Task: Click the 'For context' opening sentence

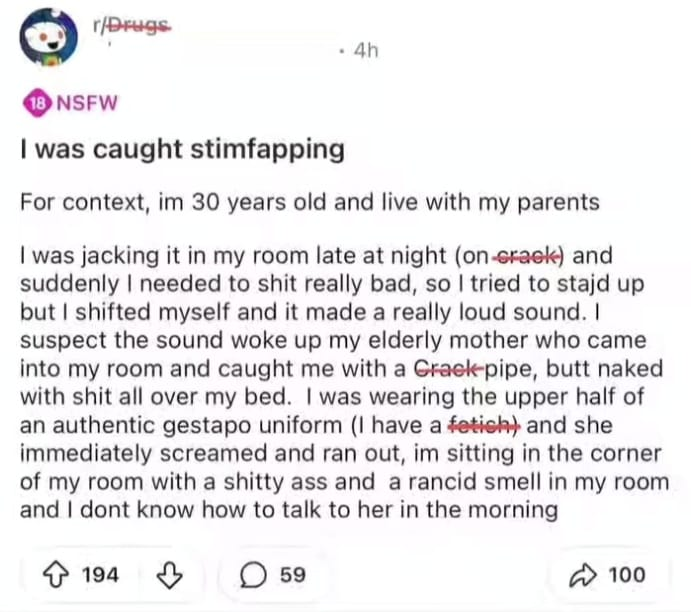Action: [x=309, y=203]
